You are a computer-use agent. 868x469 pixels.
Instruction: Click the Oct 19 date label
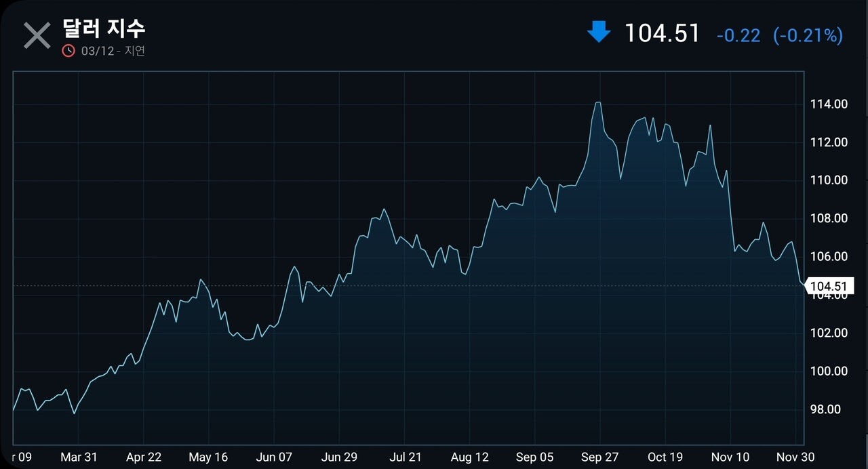pos(665,457)
